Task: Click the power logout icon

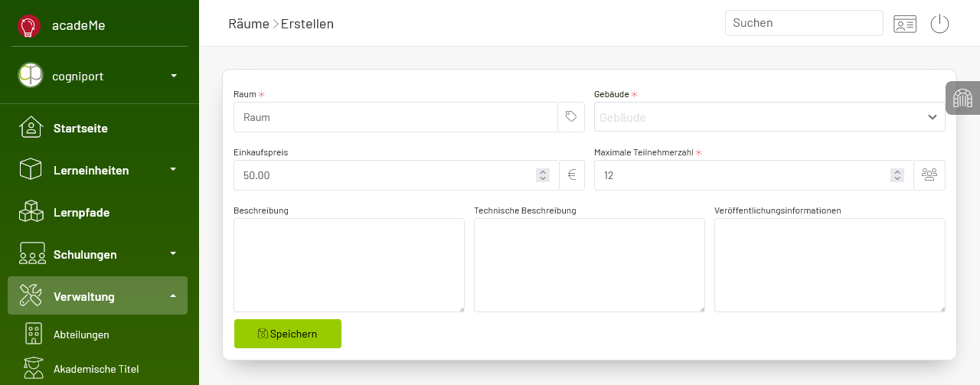Action: tap(939, 24)
